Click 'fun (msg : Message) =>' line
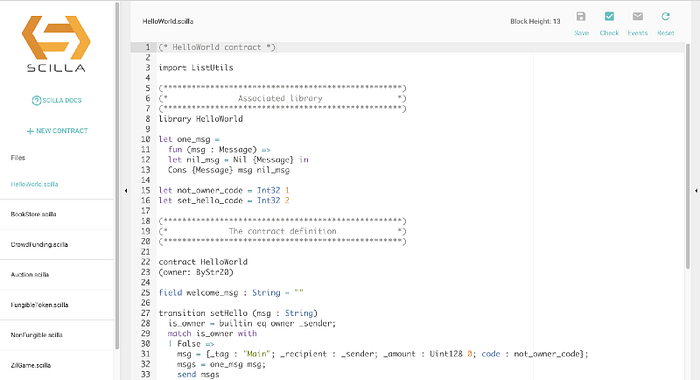The width and height of the screenshot is (700, 380). [220, 149]
